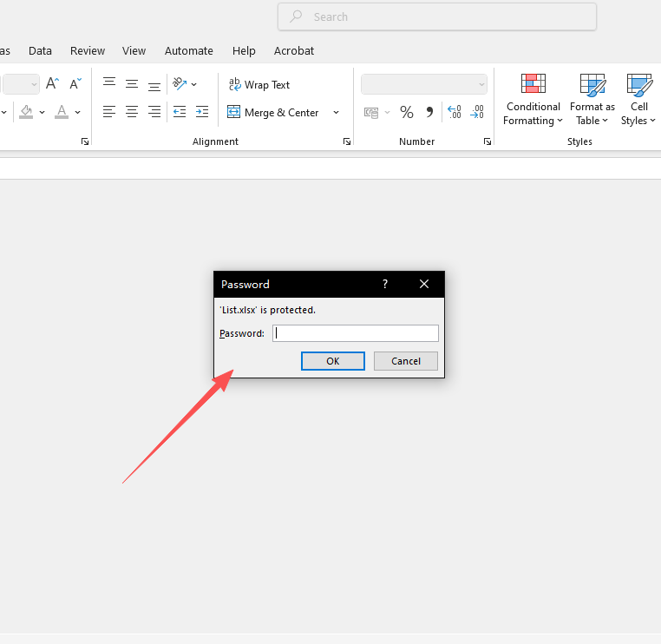Viewport: 661px width, 644px height.
Task: Cancel the Password dialog
Action: point(405,361)
